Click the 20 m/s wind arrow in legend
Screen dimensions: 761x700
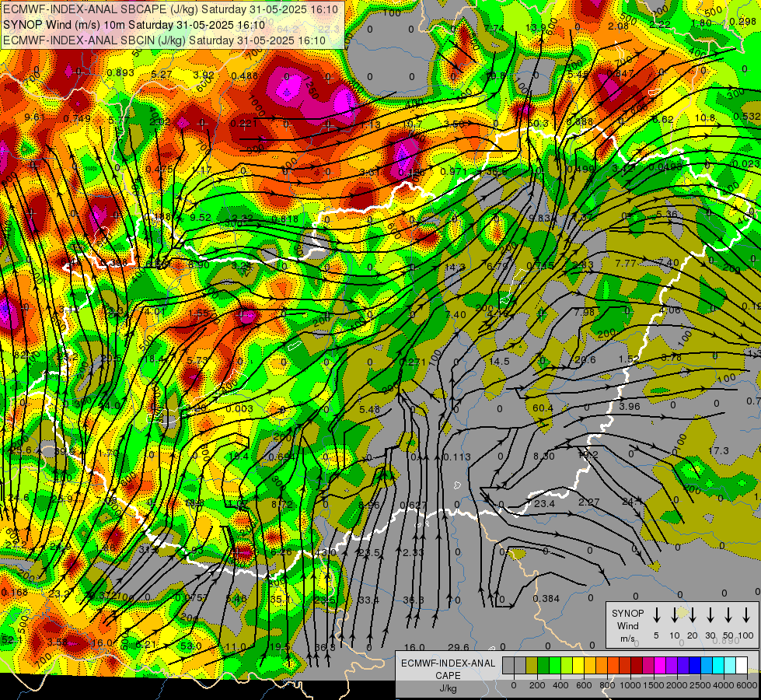693,615
